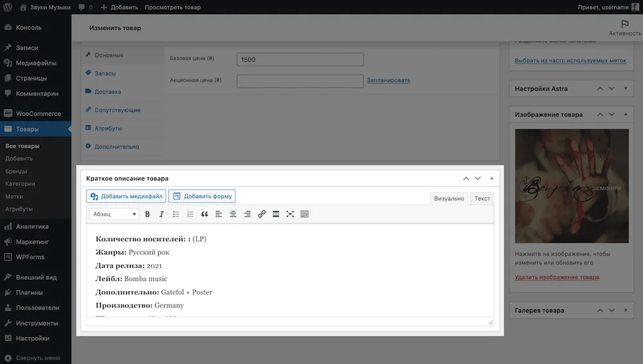The image size is (643, 364).
Task: Open fullscreen distraction-free mode
Action: [290, 214]
